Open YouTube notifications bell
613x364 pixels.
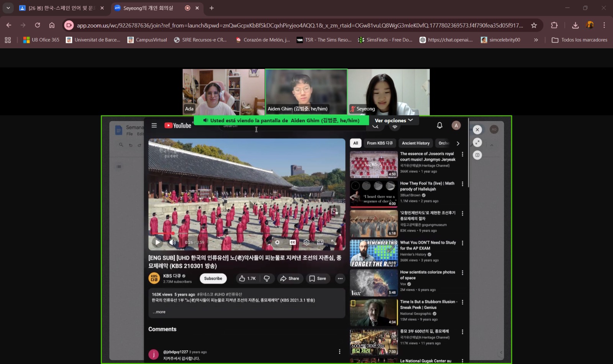tap(439, 125)
